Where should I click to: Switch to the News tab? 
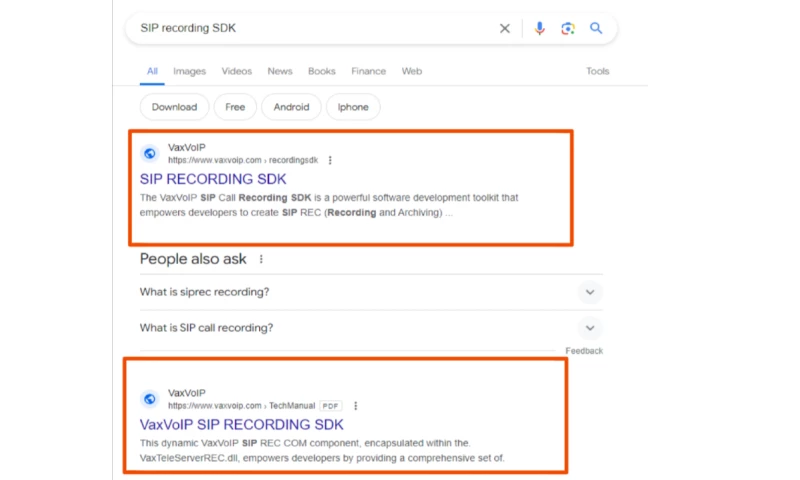(x=280, y=71)
